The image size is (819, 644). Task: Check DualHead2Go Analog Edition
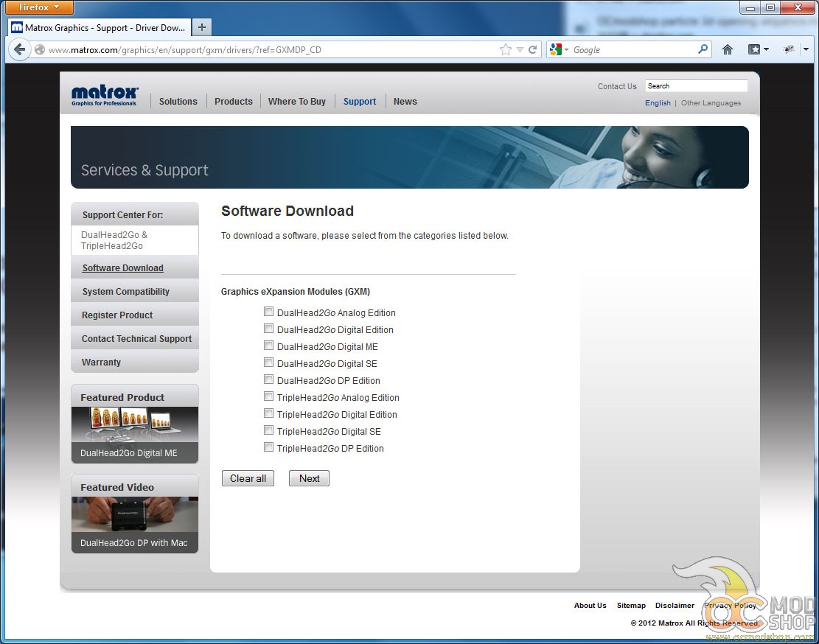[268, 312]
